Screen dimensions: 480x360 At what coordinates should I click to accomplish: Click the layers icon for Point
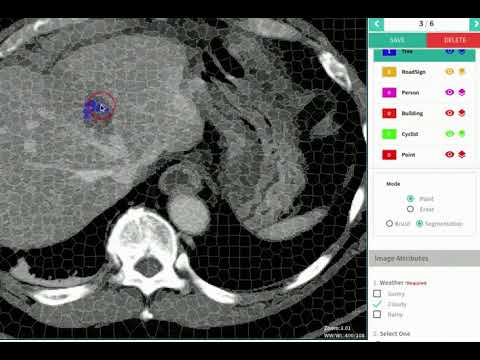(x=462, y=154)
